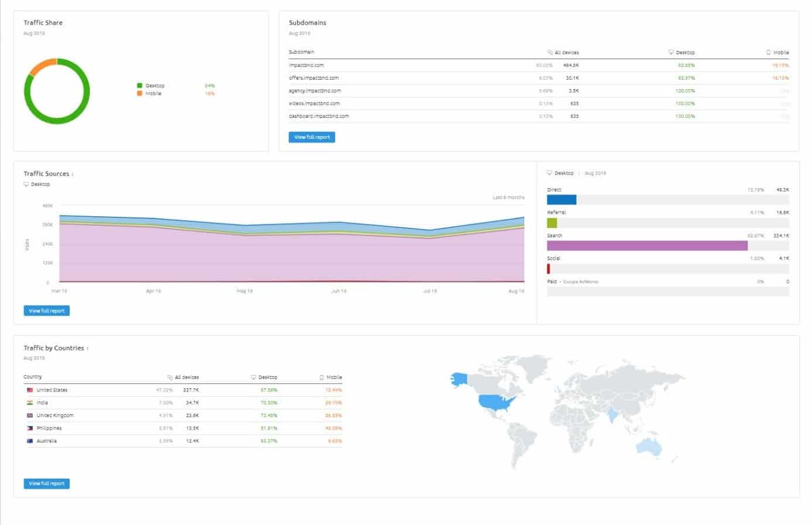This screenshot has width=812, height=525.
Task: Click the Mobile icon in Subdomains header
Action: point(769,52)
